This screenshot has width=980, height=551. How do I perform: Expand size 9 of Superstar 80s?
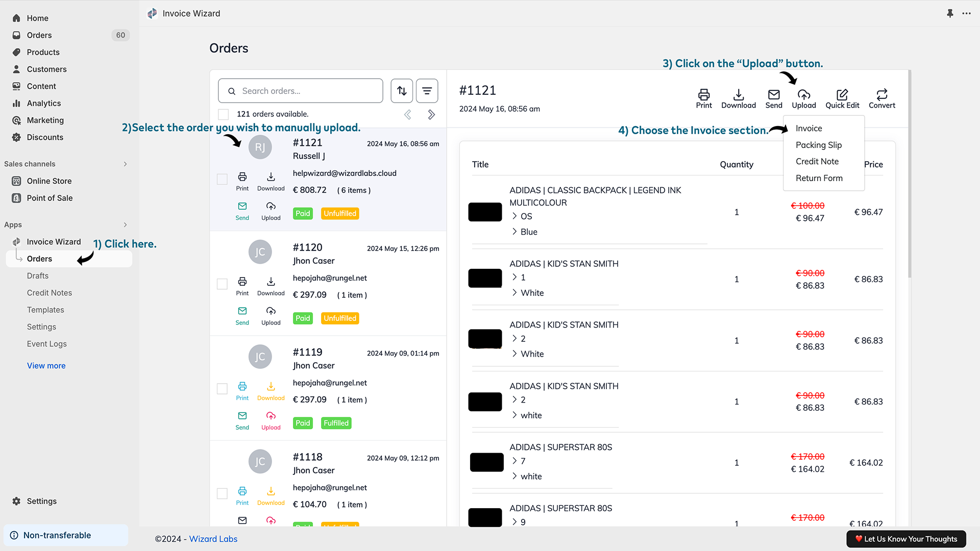pyautogui.click(x=514, y=521)
